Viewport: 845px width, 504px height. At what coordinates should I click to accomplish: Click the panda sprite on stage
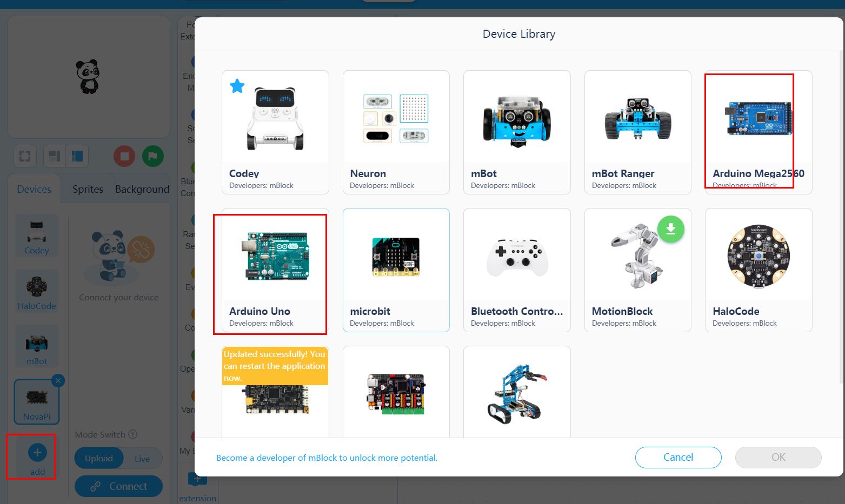pos(88,76)
